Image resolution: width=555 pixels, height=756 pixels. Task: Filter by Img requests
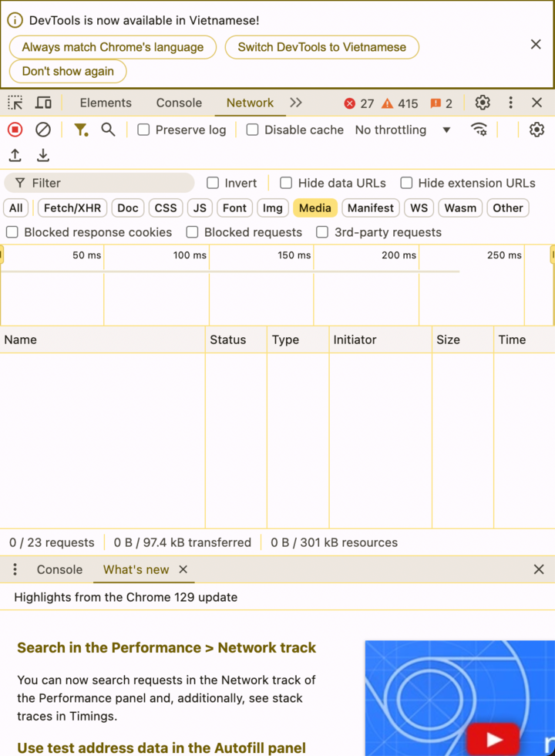pyautogui.click(x=273, y=208)
